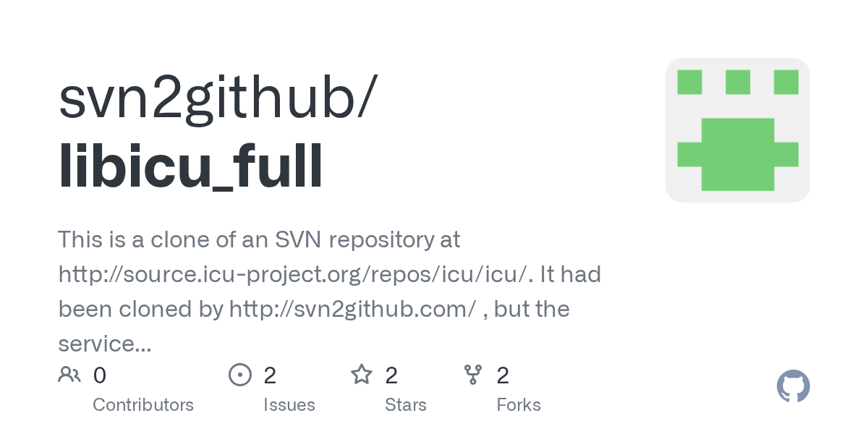Click the Contributors people icon
This screenshot has width=868, height=434.
69,375
